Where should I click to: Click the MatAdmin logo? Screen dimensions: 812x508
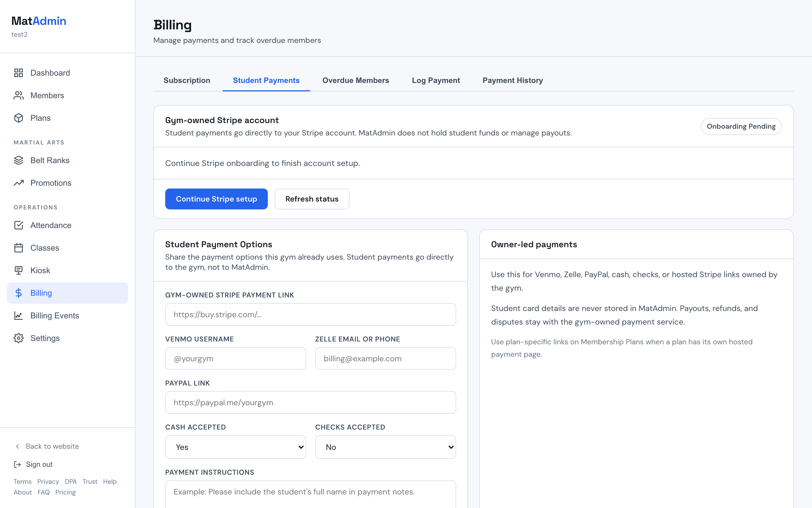39,21
